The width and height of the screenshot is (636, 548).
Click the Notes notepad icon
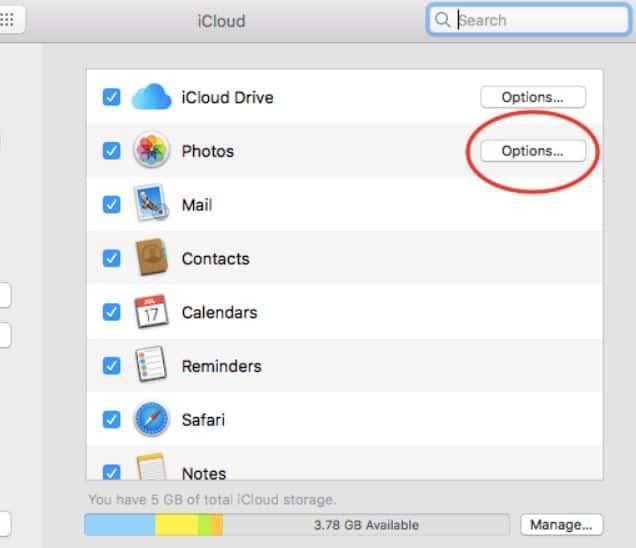(153, 470)
